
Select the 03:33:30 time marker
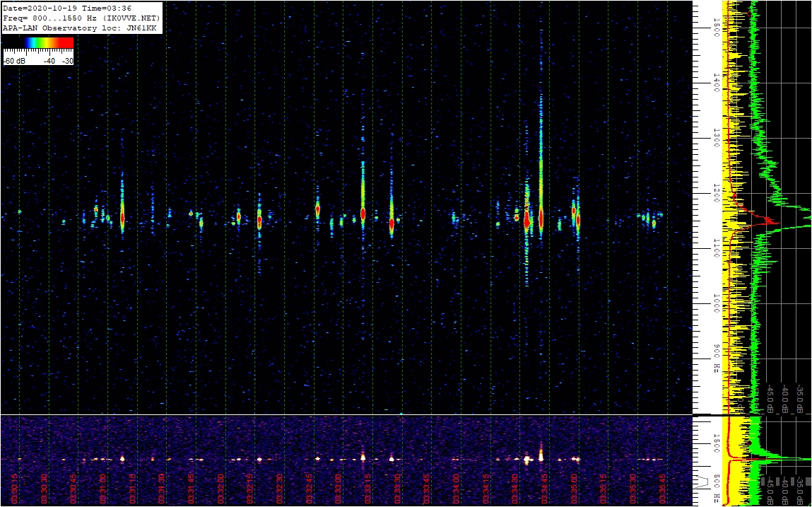399,489
